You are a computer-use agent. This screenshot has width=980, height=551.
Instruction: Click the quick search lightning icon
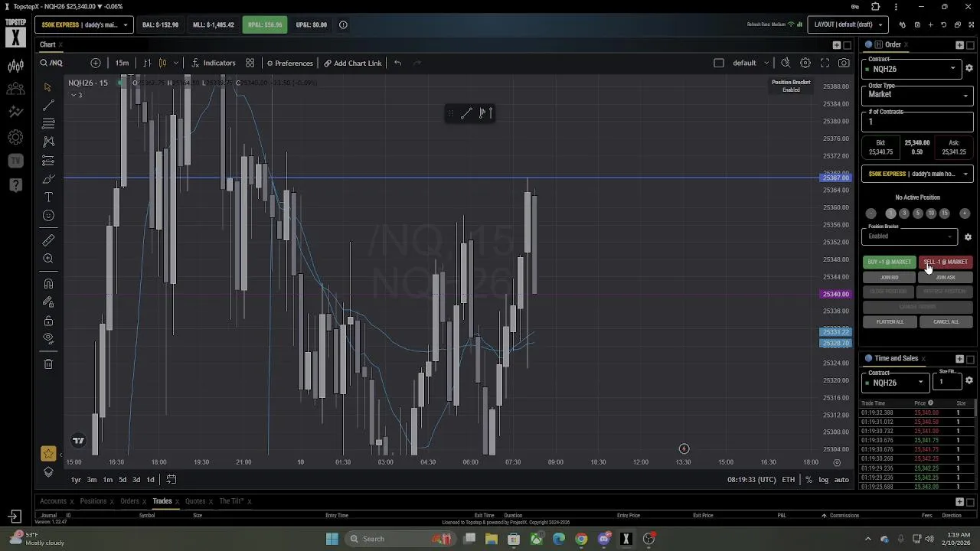pyautogui.click(x=786, y=63)
